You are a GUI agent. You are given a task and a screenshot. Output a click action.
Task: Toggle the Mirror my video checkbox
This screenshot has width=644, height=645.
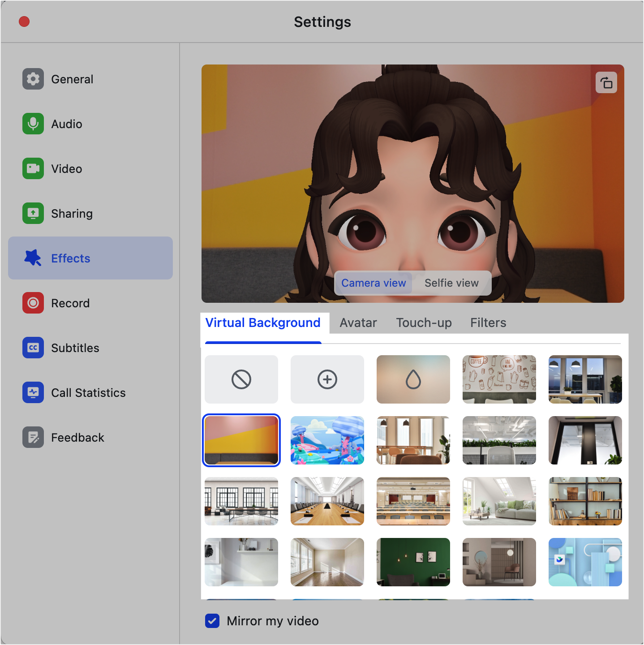(x=212, y=621)
